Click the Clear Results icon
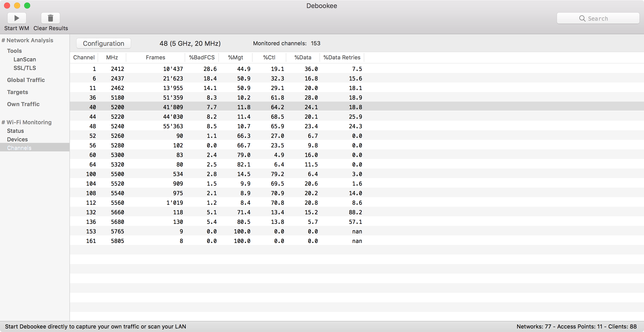The width and height of the screenshot is (644, 332). [50, 18]
